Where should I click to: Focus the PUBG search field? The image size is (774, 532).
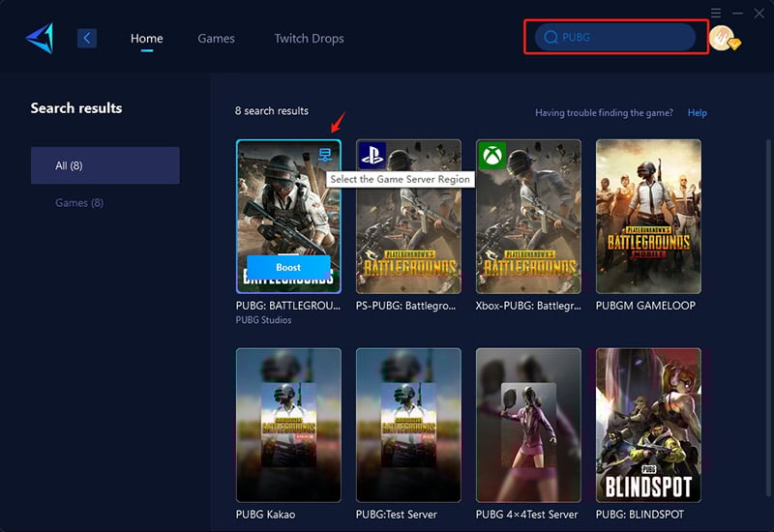(x=615, y=37)
